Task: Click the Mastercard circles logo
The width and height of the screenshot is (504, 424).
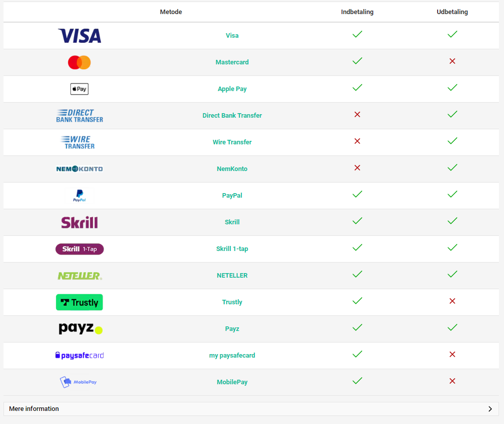Action: tap(79, 62)
